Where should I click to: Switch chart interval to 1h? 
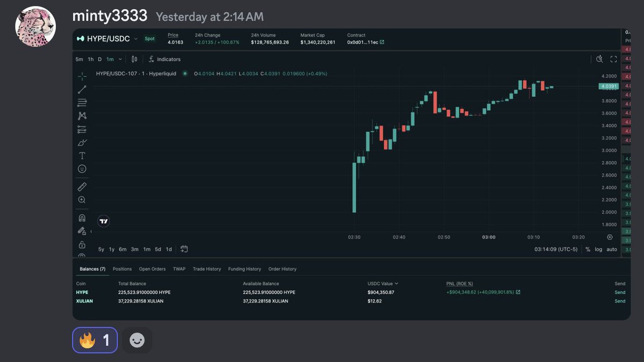tap(91, 59)
